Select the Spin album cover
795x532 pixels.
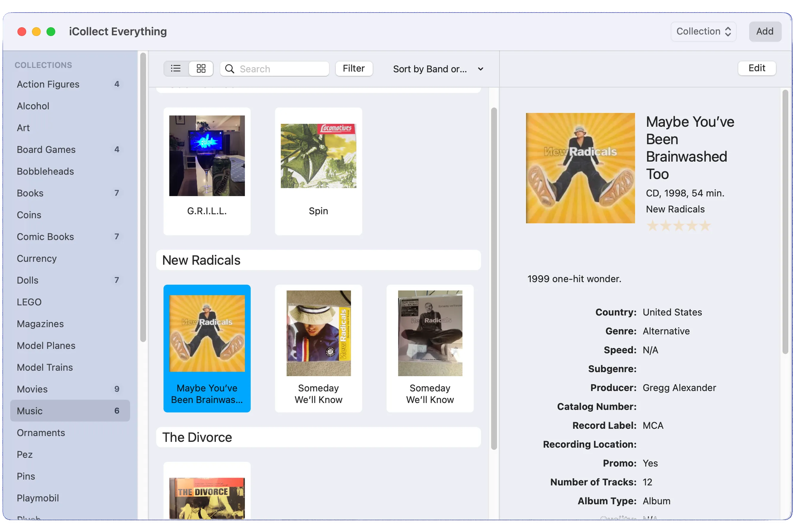click(x=318, y=156)
